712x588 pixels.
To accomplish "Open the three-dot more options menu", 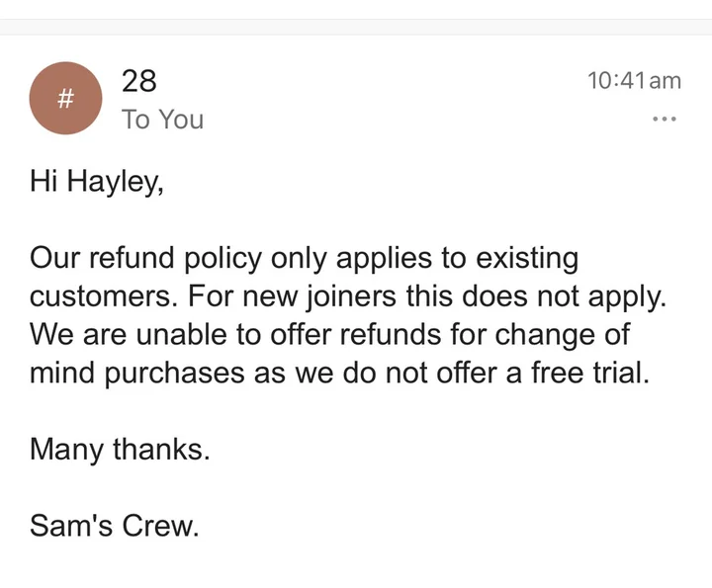I will 665,120.
